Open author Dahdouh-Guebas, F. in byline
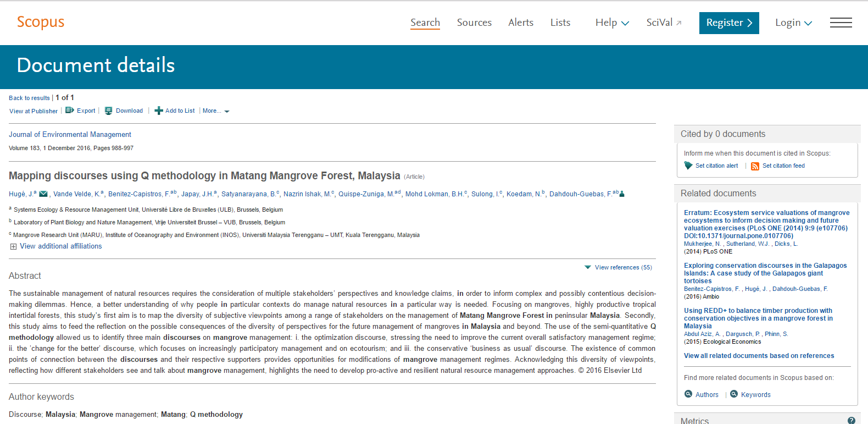This screenshot has height=424, width=868. (580, 194)
